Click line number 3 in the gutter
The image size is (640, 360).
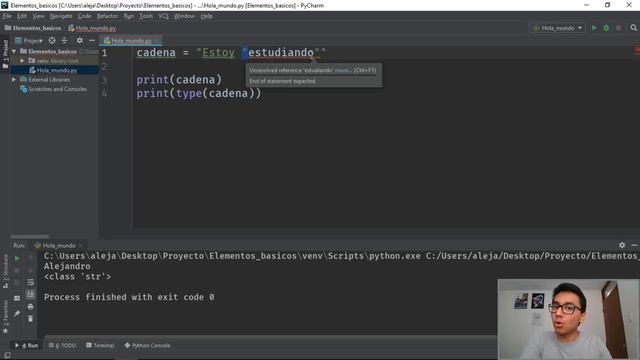pos(104,80)
